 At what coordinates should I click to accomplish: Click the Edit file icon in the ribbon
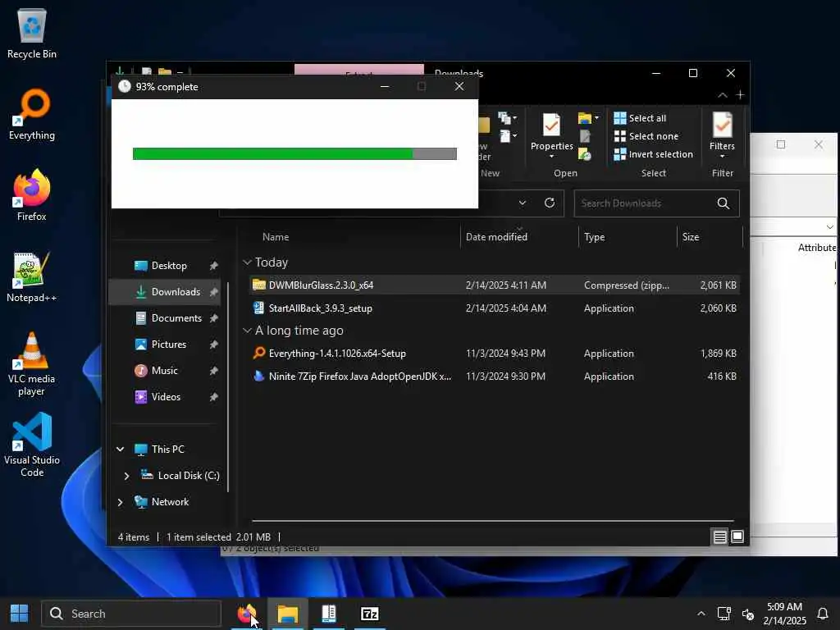pos(584,136)
